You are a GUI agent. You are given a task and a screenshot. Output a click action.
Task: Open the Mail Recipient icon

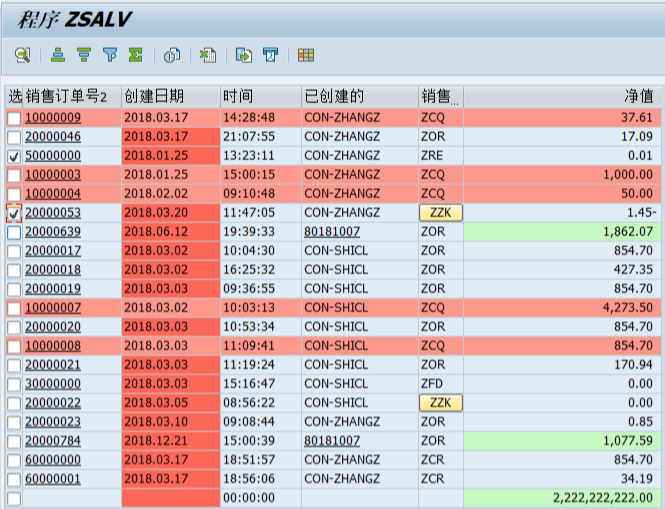coord(270,55)
